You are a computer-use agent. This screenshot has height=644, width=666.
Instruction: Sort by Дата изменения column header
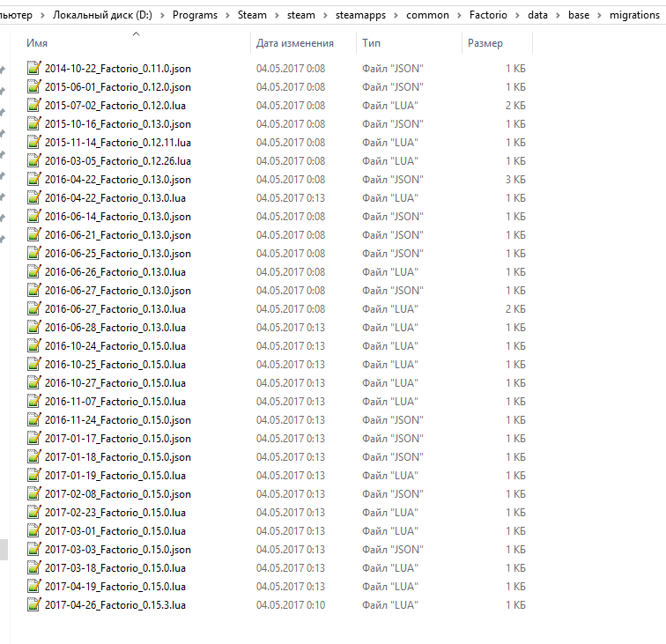coord(295,43)
